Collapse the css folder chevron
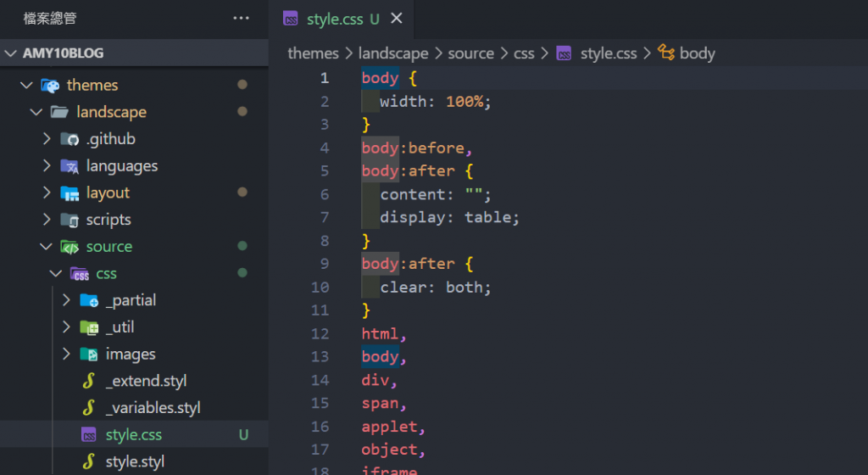 click(x=56, y=274)
